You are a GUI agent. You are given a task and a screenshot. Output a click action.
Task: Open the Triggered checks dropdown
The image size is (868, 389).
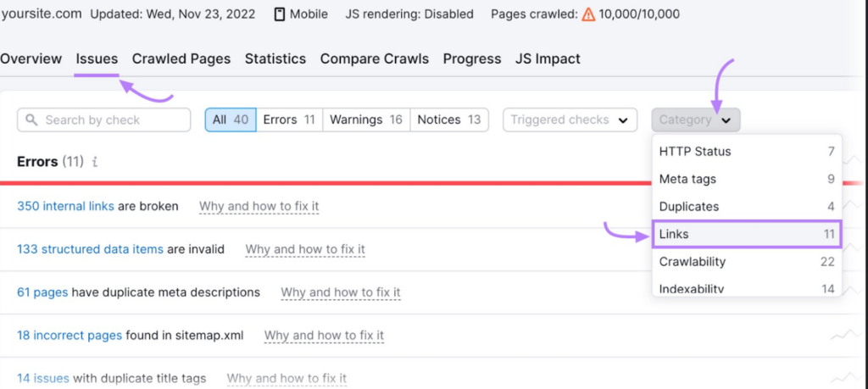click(x=569, y=119)
